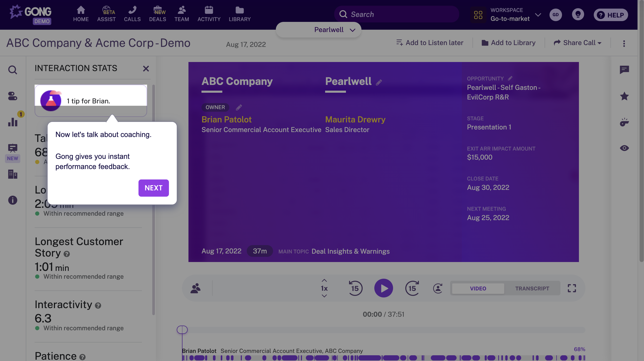Open the '1 tip for Brian' card
644x361 pixels.
click(91, 101)
